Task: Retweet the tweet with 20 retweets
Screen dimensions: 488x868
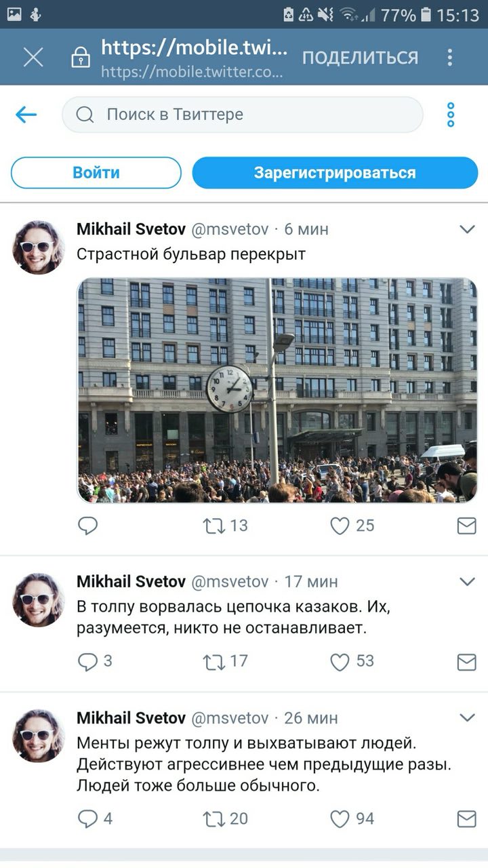Action: click(x=215, y=819)
